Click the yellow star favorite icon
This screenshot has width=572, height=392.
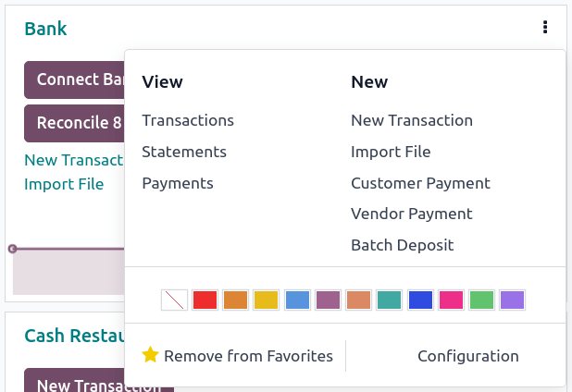(150, 356)
